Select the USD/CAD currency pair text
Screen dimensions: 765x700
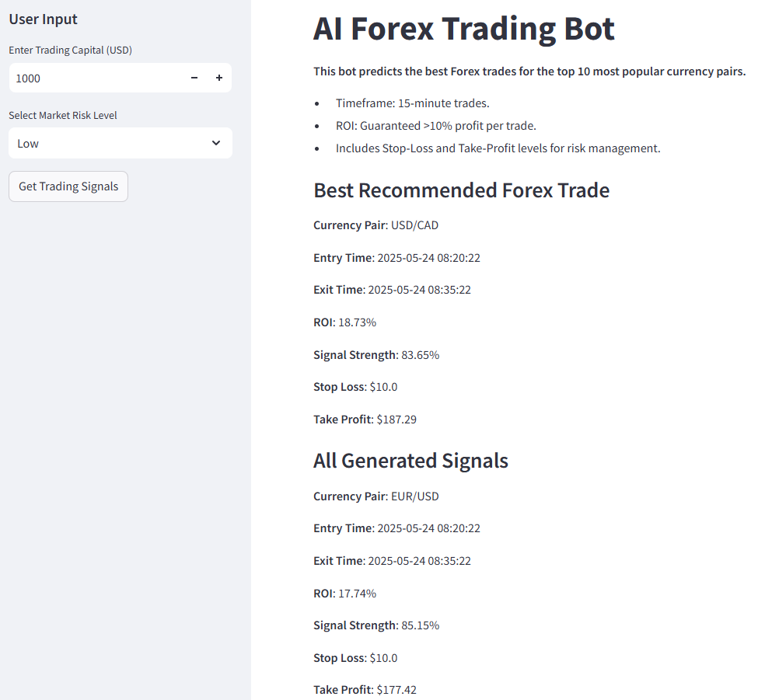pyautogui.click(x=414, y=225)
